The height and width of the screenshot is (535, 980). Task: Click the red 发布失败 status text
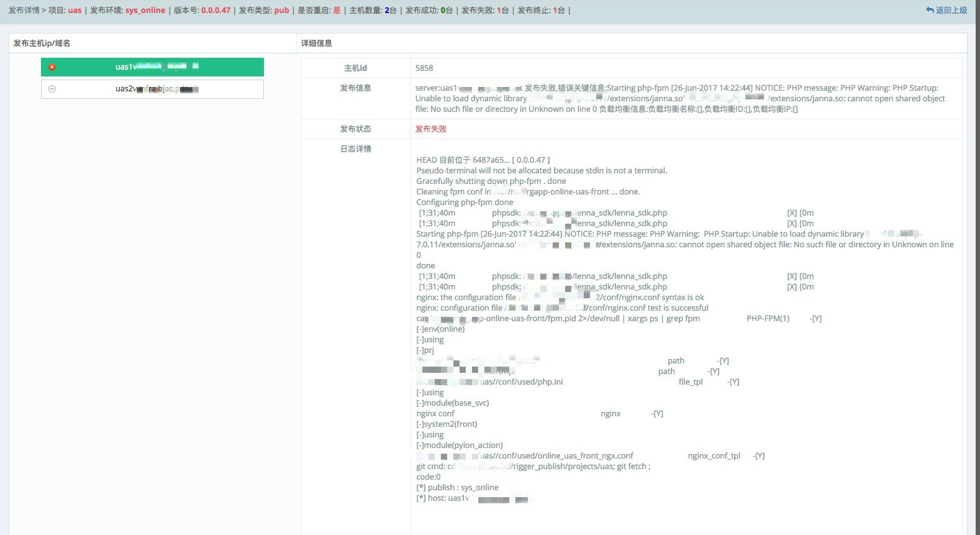point(431,129)
